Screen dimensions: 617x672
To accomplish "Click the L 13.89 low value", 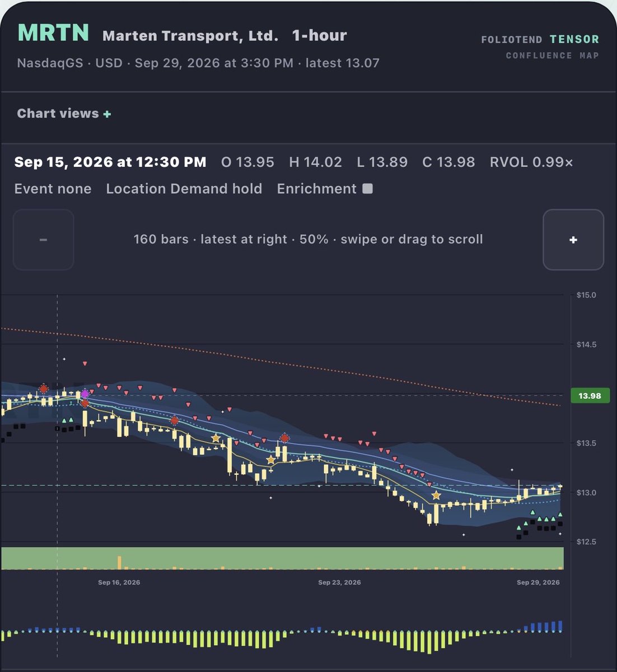I will click(382, 162).
